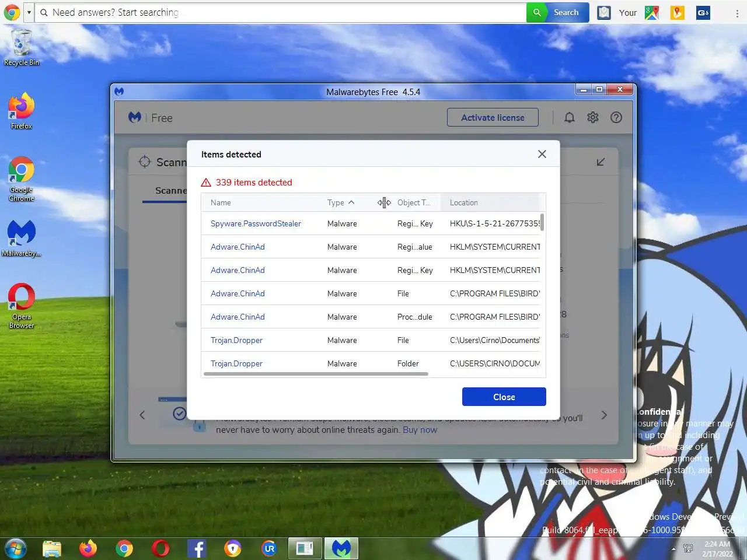The image size is (747, 560).
Task: Click the horizontal scrollbar of the detections list
Action: click(316, 374)
